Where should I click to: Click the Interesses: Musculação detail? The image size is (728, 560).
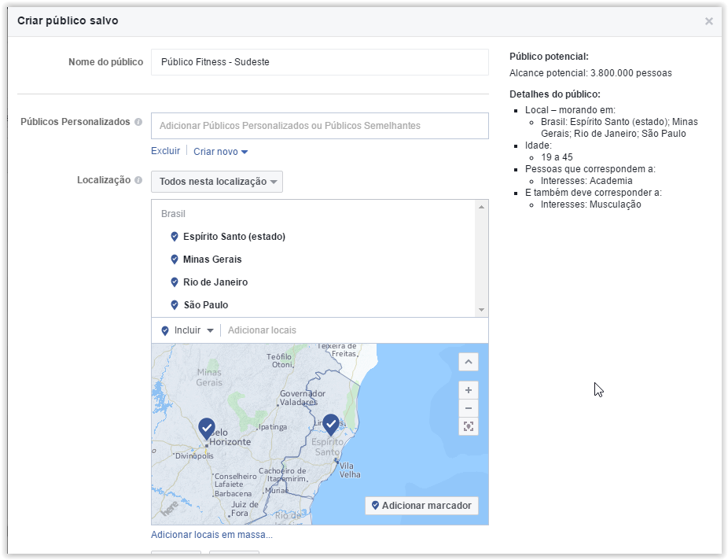(591, 204)
